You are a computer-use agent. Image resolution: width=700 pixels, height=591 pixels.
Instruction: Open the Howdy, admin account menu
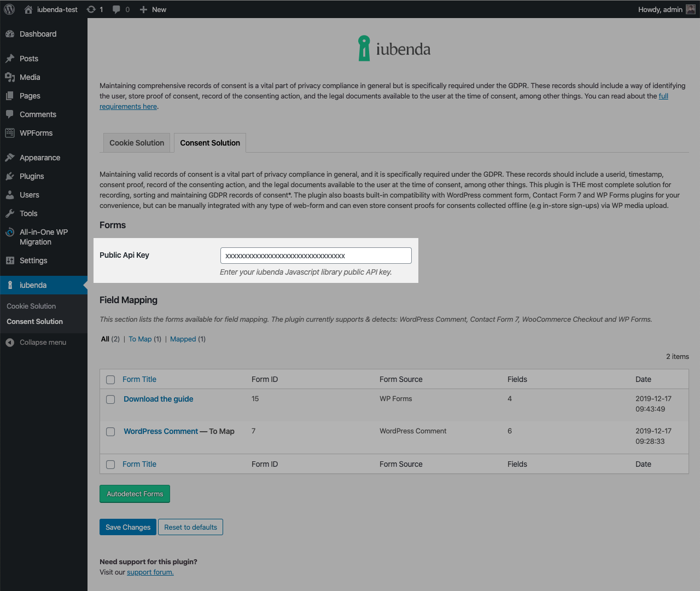click(660, 9)
